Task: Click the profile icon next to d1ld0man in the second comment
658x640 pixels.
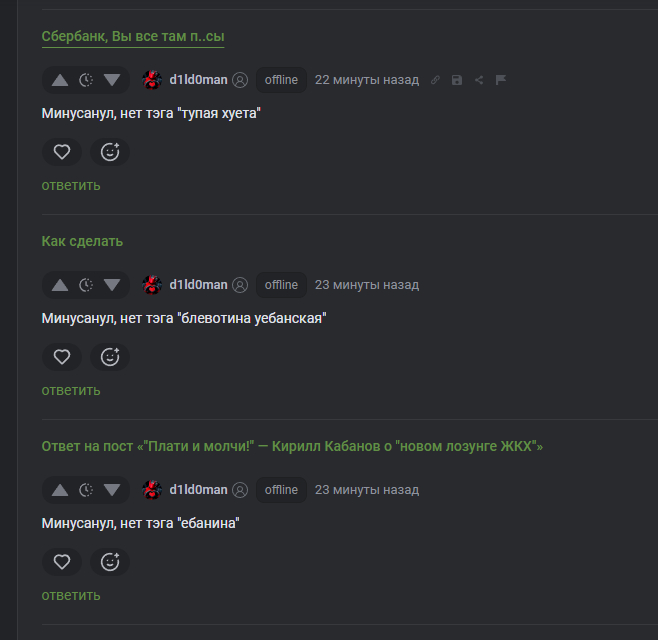Action: pos(240,285)
